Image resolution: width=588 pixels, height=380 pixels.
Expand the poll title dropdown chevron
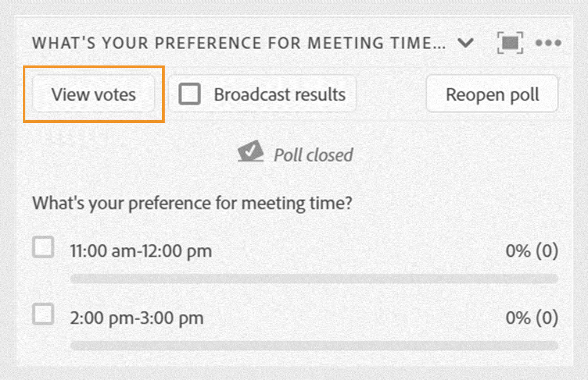466,43
